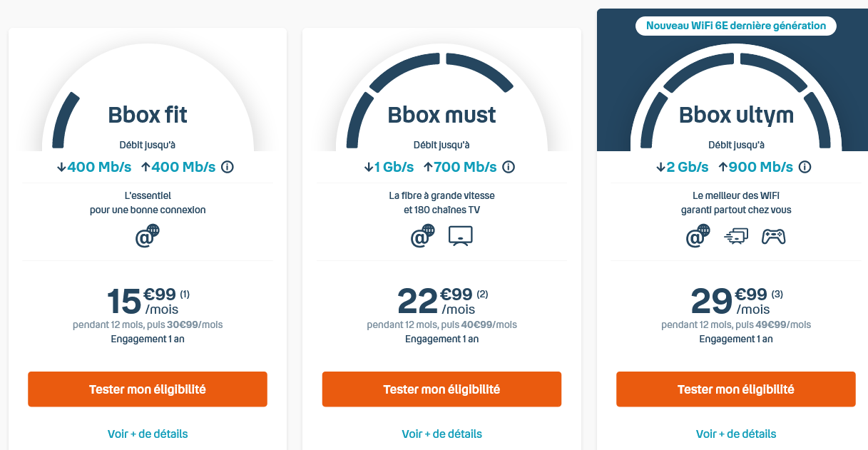The image size is (868, 450).
Task: Click the internet @ icon under Bbox must
Action: coord(423,236)
